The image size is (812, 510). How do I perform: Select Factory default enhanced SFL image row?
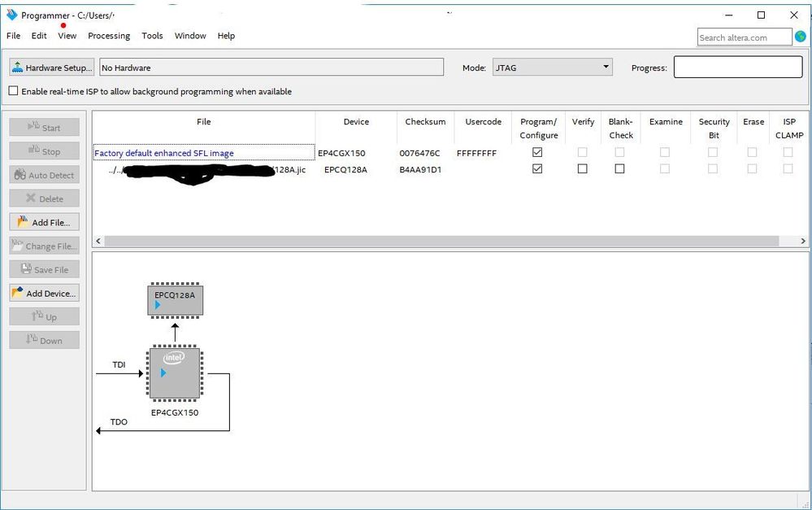[x=204, y=153]
